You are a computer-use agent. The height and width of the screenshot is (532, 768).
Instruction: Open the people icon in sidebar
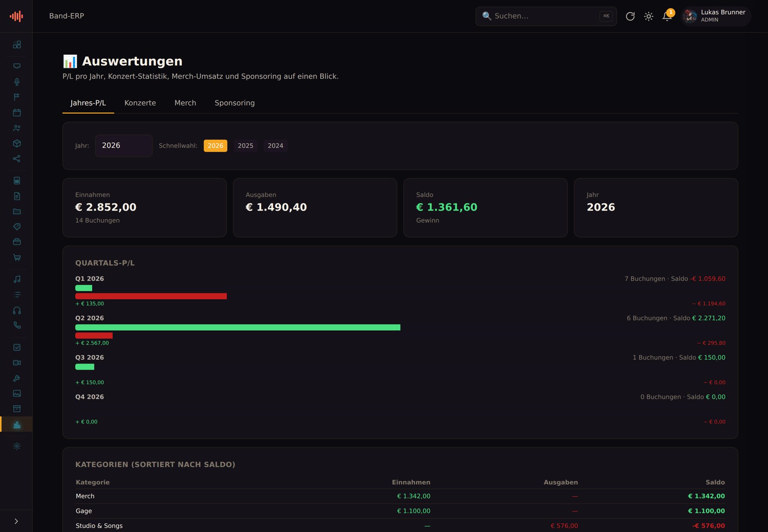pyautogui.click(x=17, y=128)
